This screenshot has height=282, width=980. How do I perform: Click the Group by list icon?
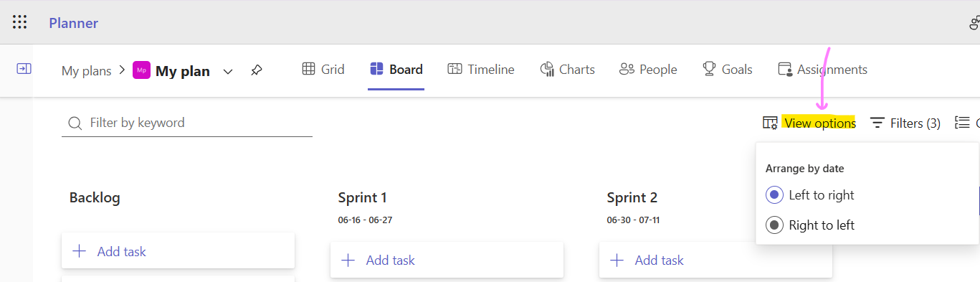click(963, 123)
